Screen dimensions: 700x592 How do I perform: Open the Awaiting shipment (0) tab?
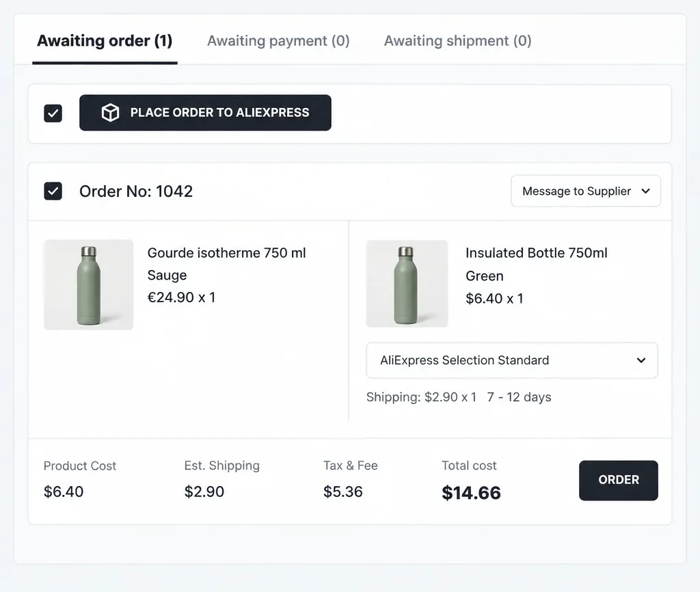click(458, 40)
